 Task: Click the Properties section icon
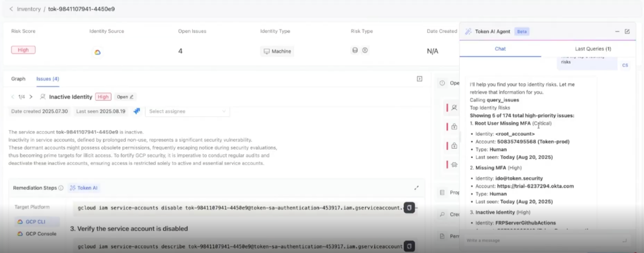tap(442, 193)
